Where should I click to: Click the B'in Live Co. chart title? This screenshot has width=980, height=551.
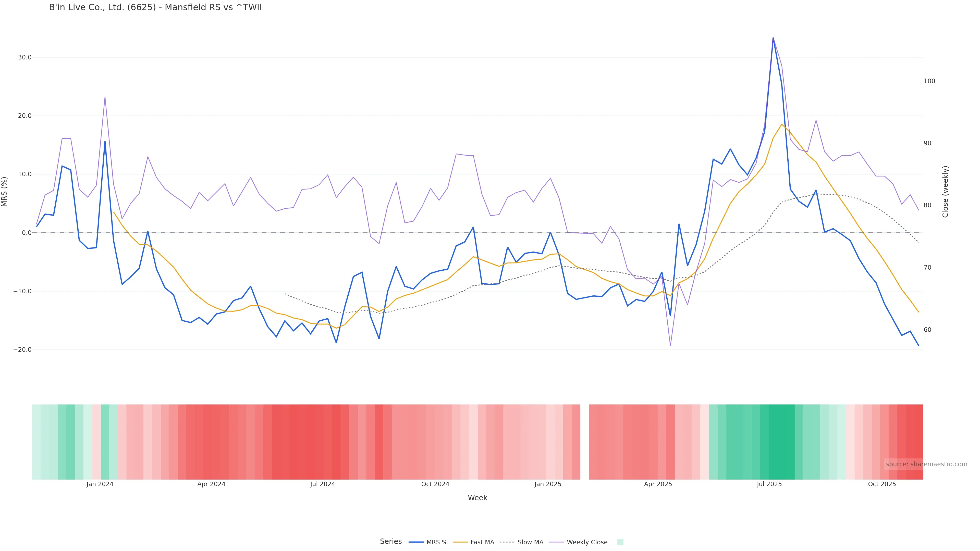point(155,8)
